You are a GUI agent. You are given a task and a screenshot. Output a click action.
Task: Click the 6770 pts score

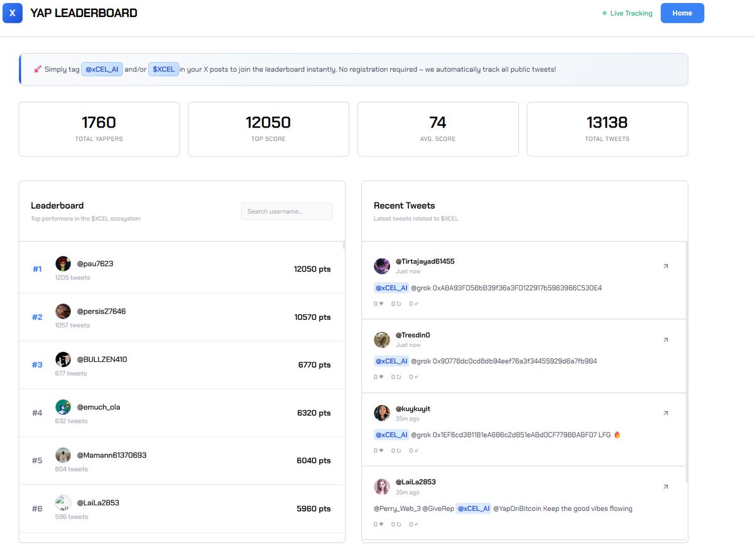314,365
